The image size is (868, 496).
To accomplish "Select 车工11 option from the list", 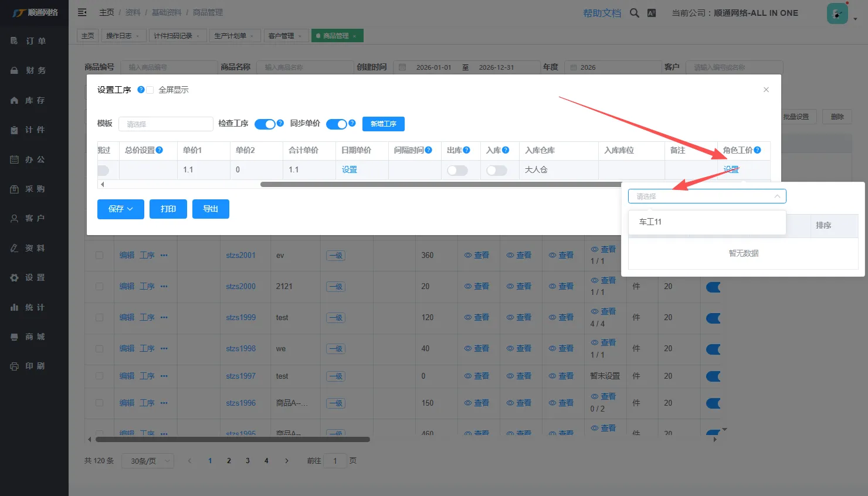I will coord(650,222).
